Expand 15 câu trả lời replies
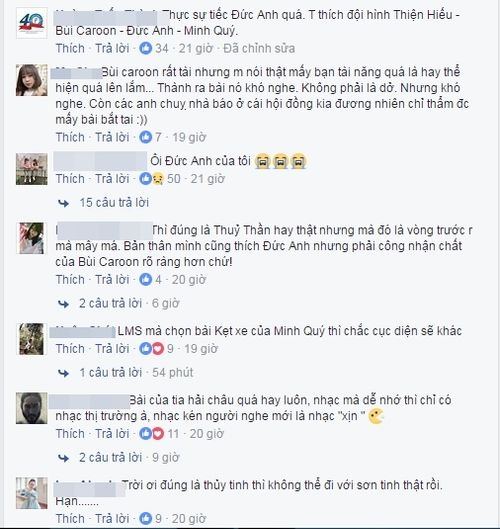The image size is (500, 529). coord(114,202)
